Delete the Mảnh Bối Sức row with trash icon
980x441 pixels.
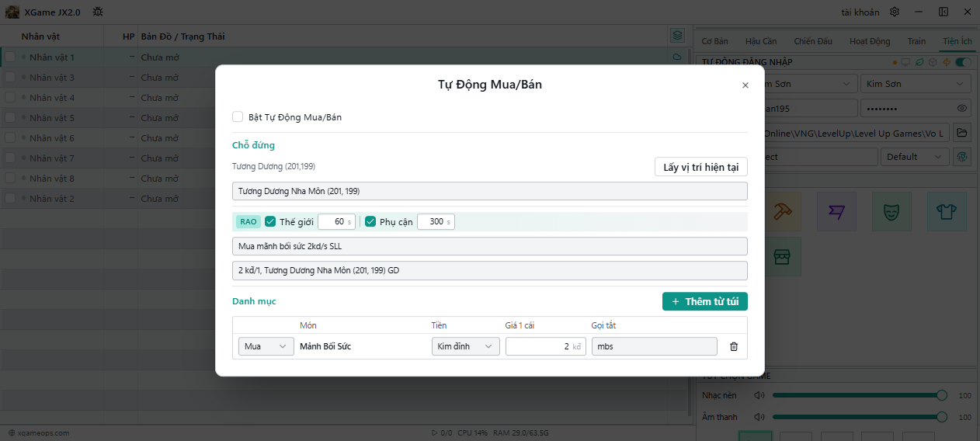(734, 346)
